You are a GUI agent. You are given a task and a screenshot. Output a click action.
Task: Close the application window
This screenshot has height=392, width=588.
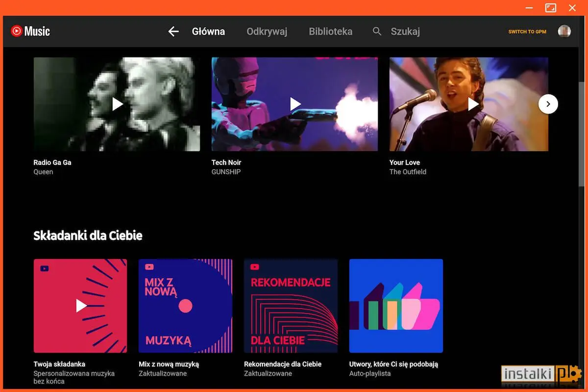(x=572, y=8)
